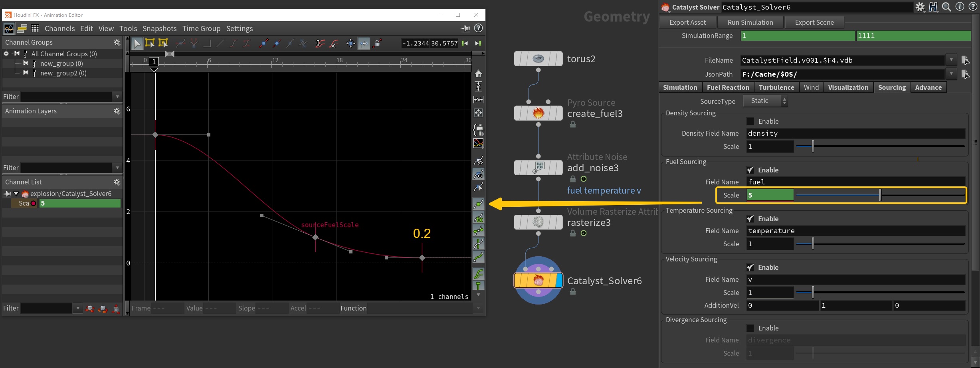Pin the Animation Editor pane

(x=465, y=28)
